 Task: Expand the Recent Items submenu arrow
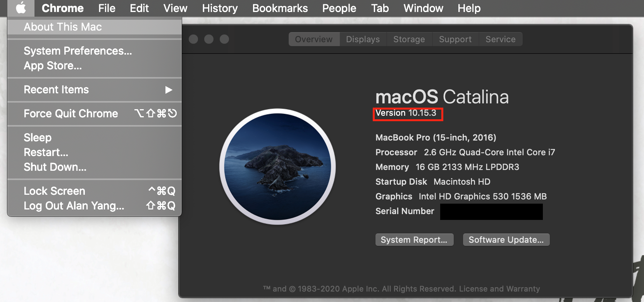169,90
